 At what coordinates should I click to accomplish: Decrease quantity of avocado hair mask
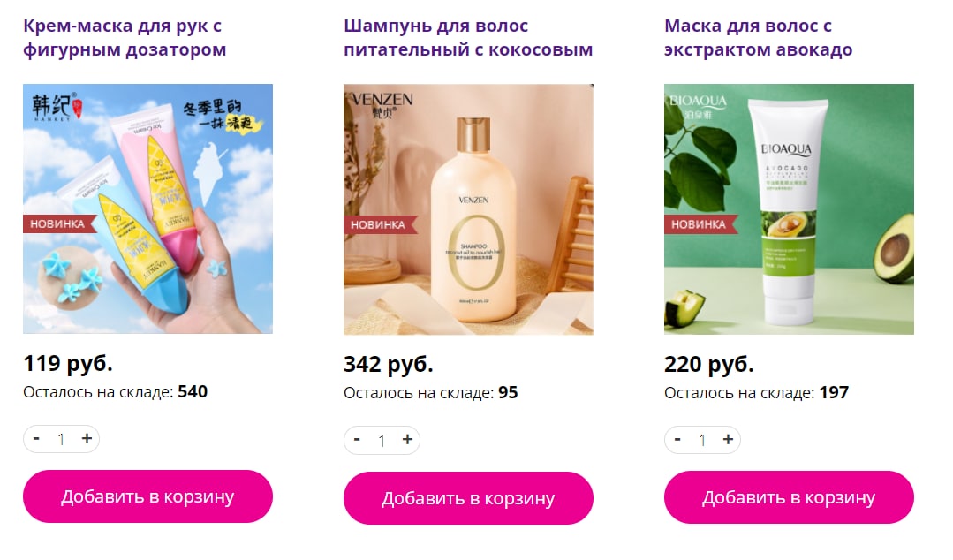pos(677,440)
